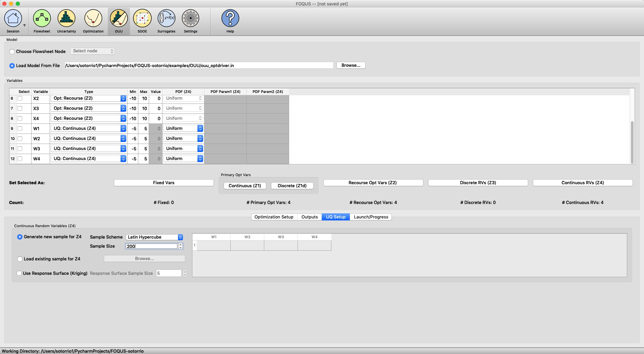Enable Use Response Surface (Kriging)
Viewport: 644px width, 354px height.
coord(19,273)
